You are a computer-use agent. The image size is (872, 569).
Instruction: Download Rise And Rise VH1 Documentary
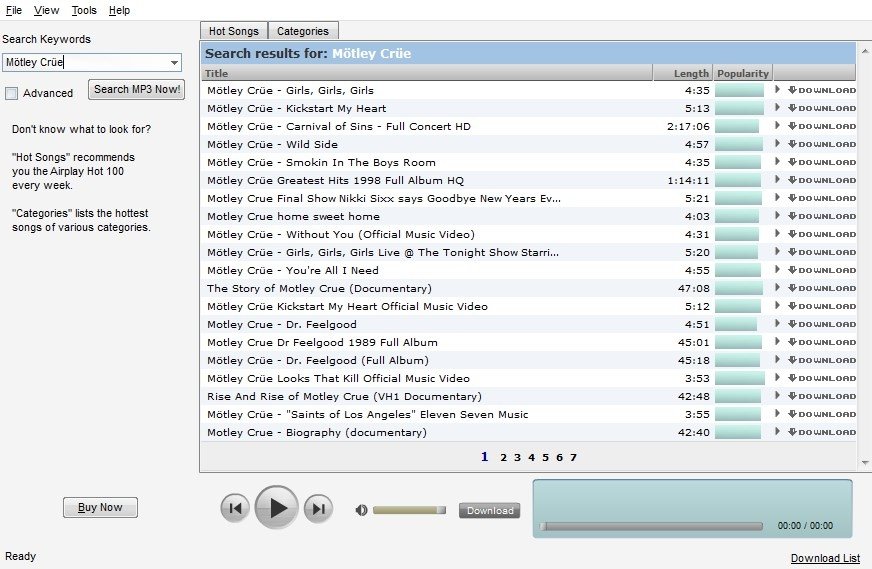pos(822,396)
